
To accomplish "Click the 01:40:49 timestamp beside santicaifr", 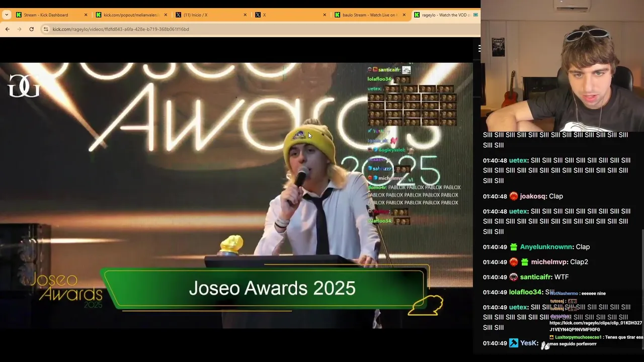I will [495, 277].
